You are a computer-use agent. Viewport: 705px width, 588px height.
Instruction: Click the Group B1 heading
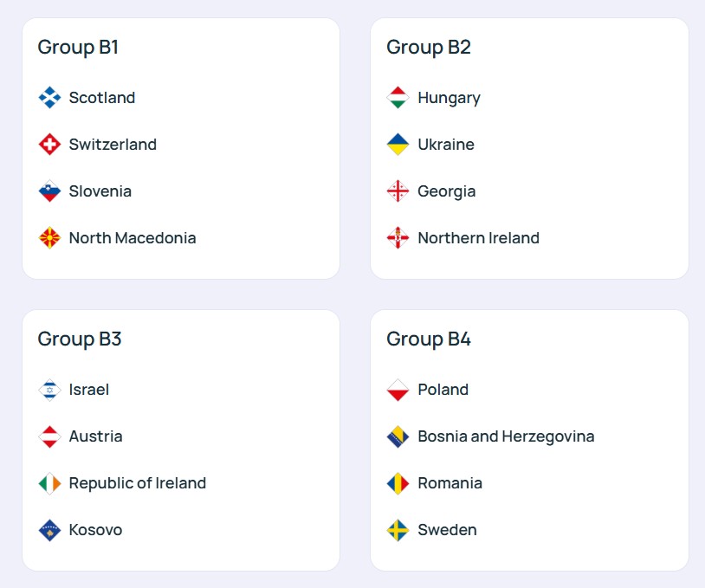tap(78, 47)
